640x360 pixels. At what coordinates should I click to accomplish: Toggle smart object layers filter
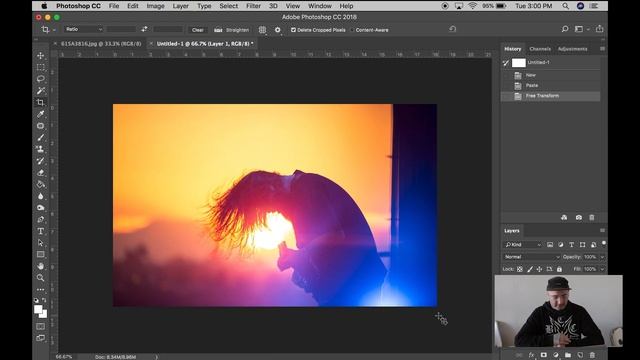(593, 244)
